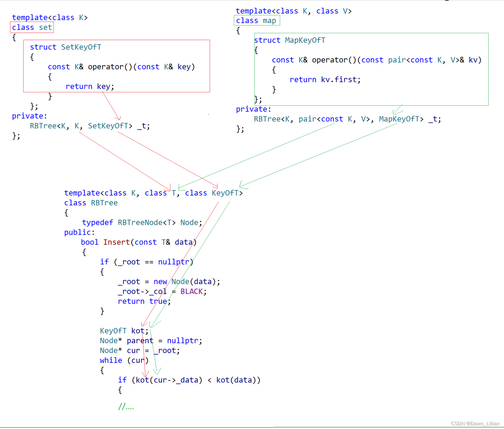The width and height of the screenshot is (504, 429).
Task: Click the 'class RBTree' declaration
Action: click(x=91, y=203)
